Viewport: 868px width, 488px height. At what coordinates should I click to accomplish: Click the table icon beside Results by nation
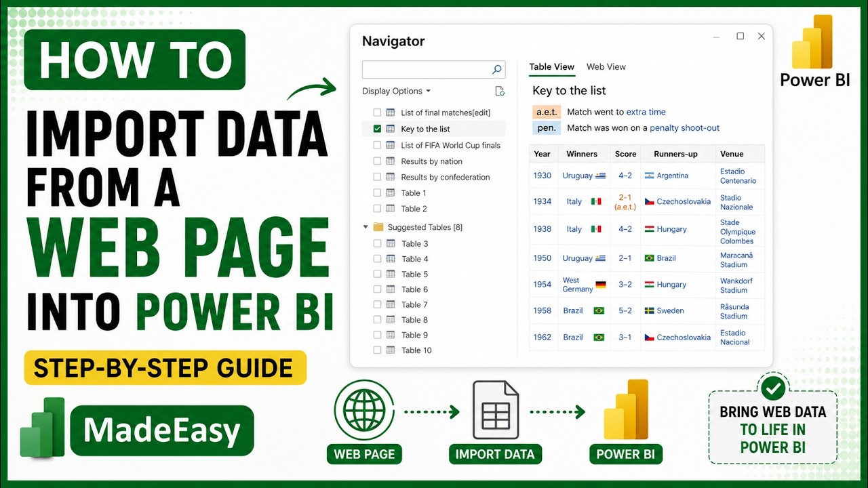[x=391, y=161]
